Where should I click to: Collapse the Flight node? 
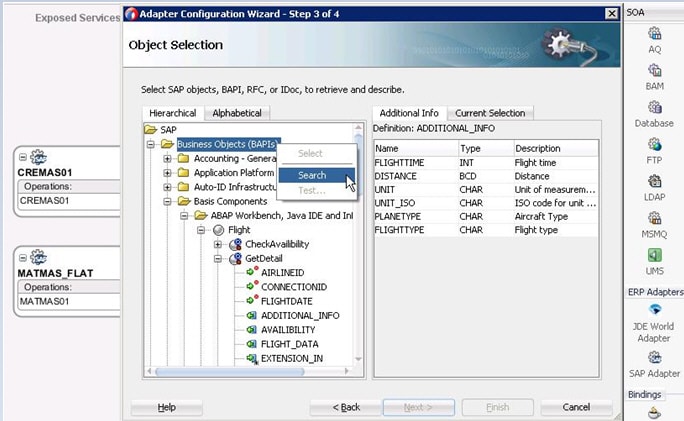201,230
